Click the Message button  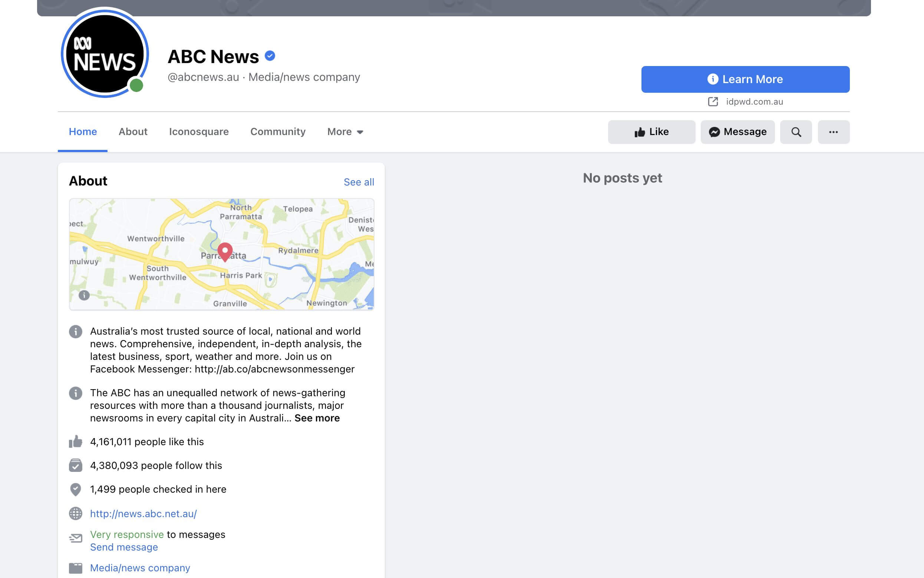(x=737, y=132)
